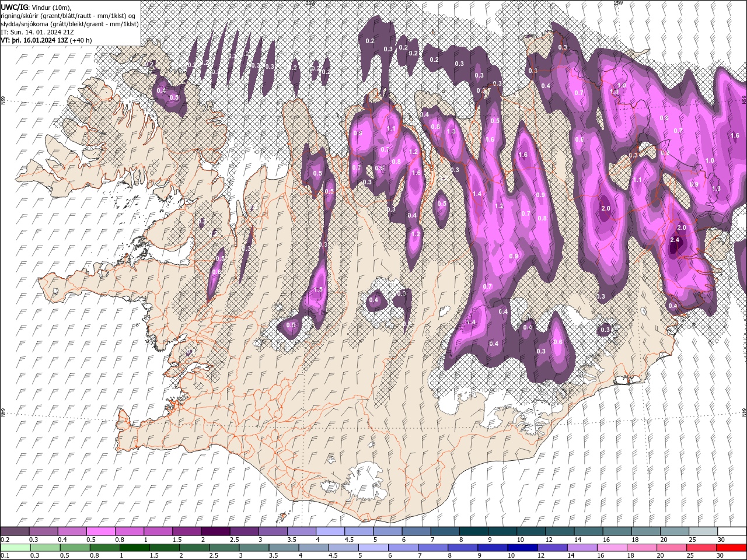The width and height of the screenshot is (747, 560).
Task: Select rain legend swatch between 1 and 1.5
Action: [x=134, y=548]
